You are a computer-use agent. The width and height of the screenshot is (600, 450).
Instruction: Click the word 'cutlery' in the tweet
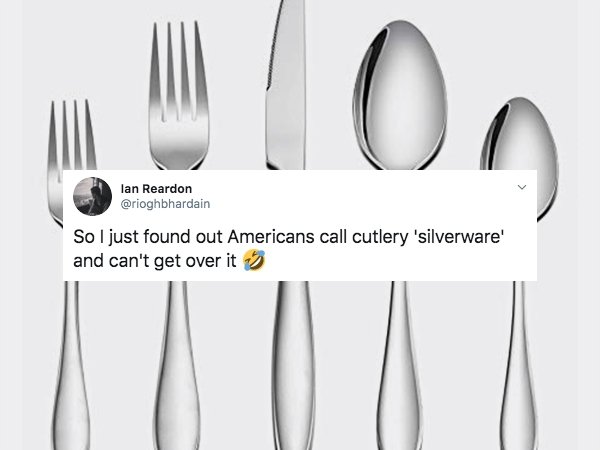coord(380,238)
